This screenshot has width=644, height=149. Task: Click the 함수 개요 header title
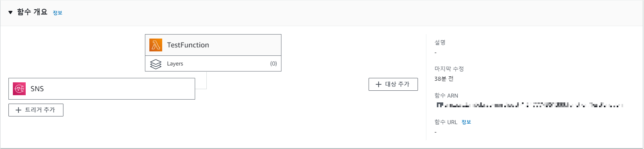(32, 12)
